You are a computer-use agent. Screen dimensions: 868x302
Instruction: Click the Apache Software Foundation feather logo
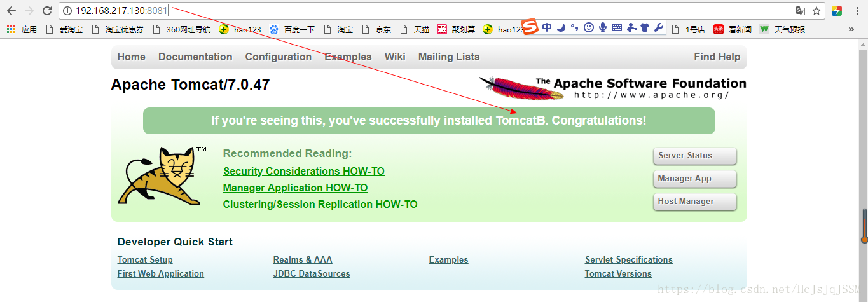click(x=612, y=88)
